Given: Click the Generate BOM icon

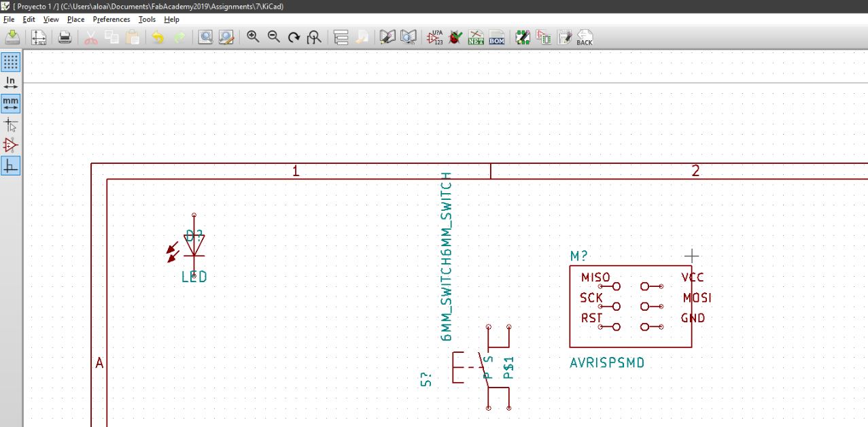Looking at the screenshot, I should tap(497, 37).
